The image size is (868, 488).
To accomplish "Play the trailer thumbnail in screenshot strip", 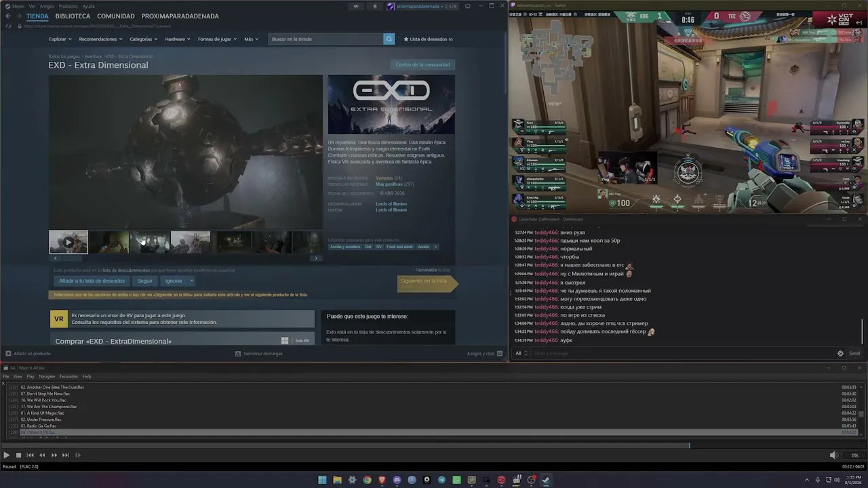I will coord(68,242).
